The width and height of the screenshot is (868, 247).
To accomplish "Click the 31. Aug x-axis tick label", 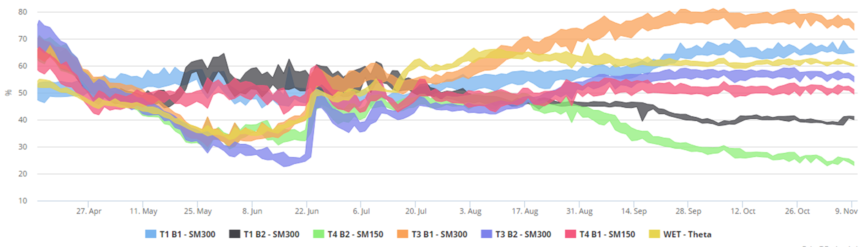I will [x=579, y=211].
